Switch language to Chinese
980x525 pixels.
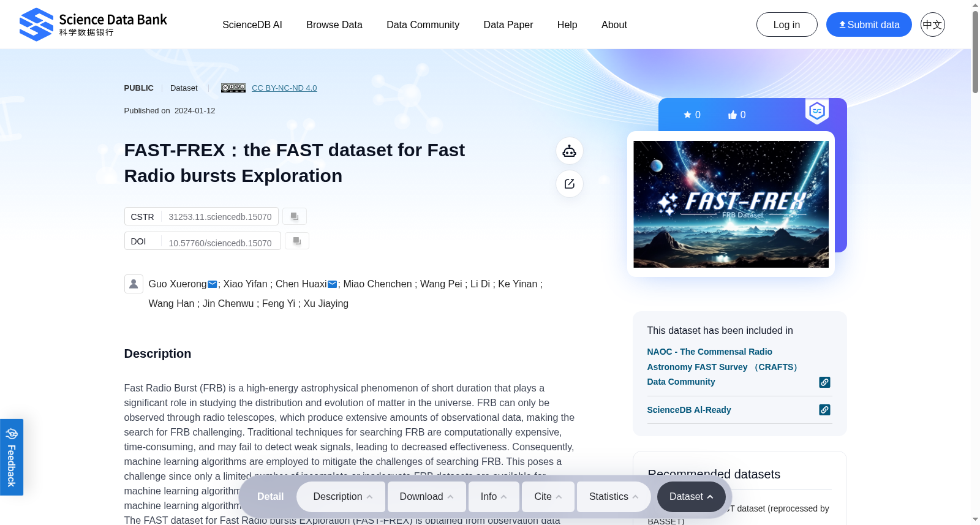(932, 25)
